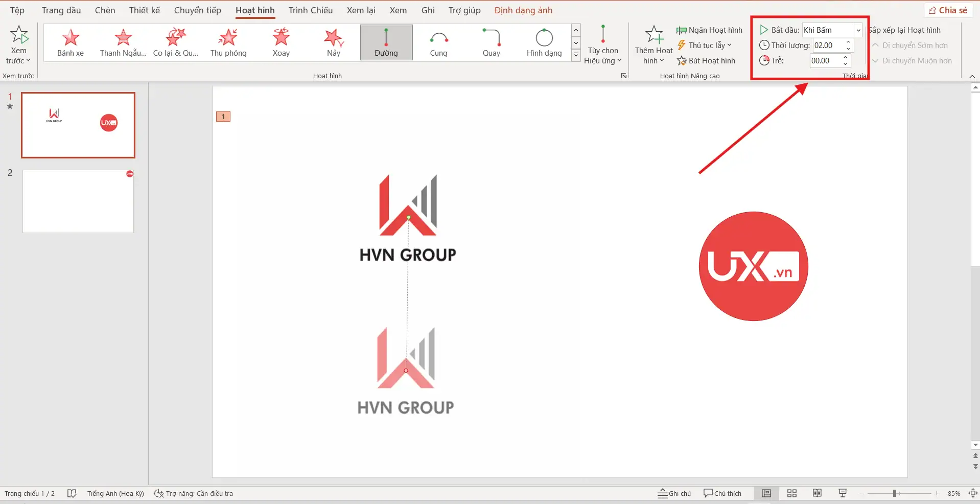The height and width of the screenshot is (504, 980).
Task: Open the Chuyển tiếp transitions tab
Action: pyautogui.click(x=198, y=10)
